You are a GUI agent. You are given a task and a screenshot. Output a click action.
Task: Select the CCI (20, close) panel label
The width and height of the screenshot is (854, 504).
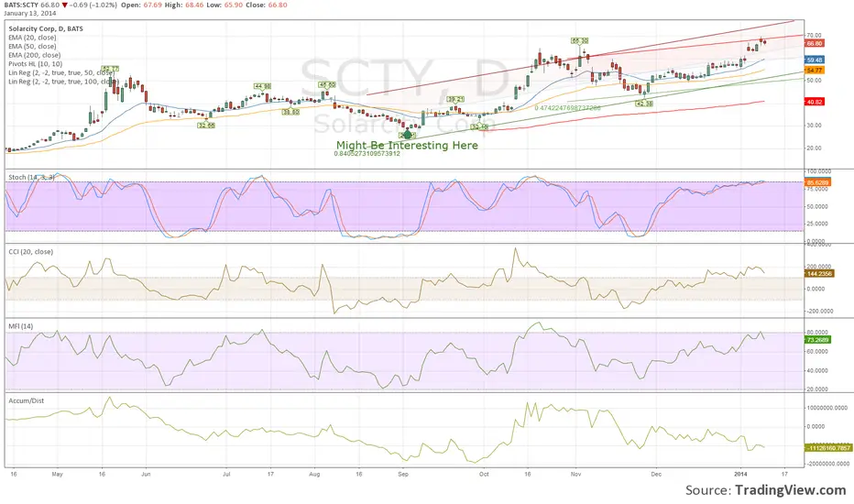click(x=30, y=252)
